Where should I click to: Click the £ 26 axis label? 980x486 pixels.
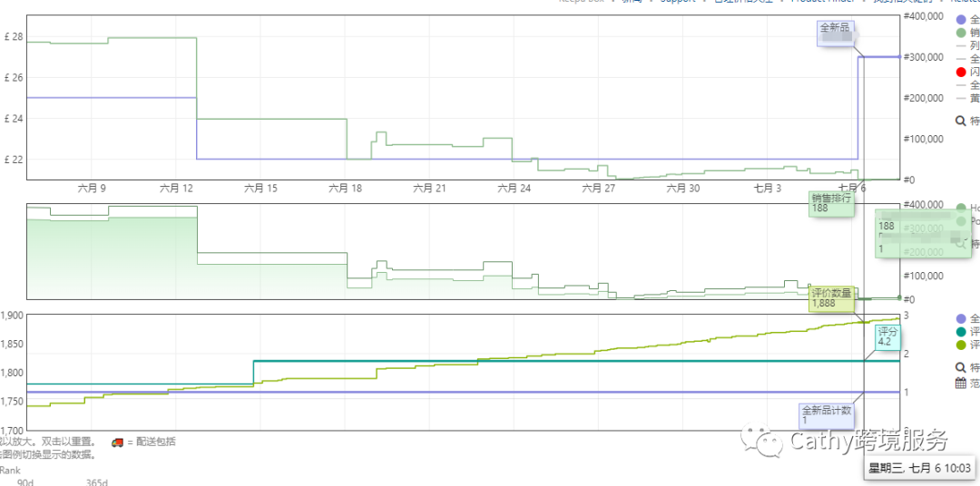coord(13,77)
